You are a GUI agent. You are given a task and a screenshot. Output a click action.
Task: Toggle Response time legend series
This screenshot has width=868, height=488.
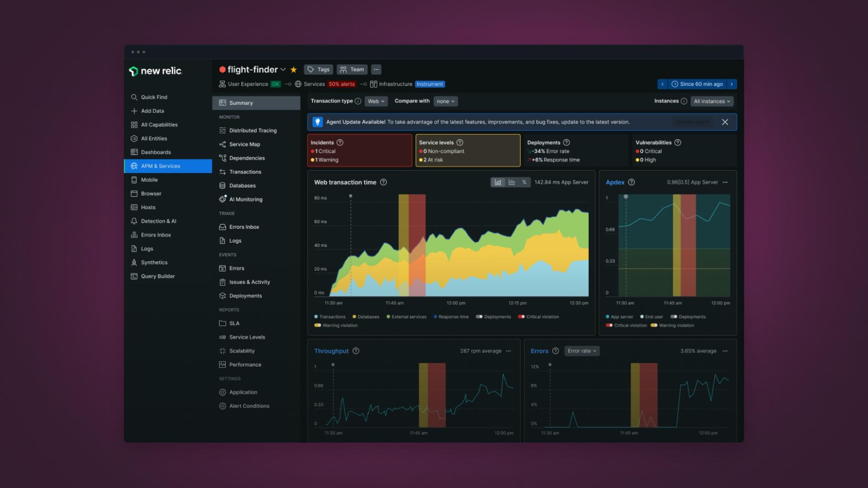coord(451,317)
